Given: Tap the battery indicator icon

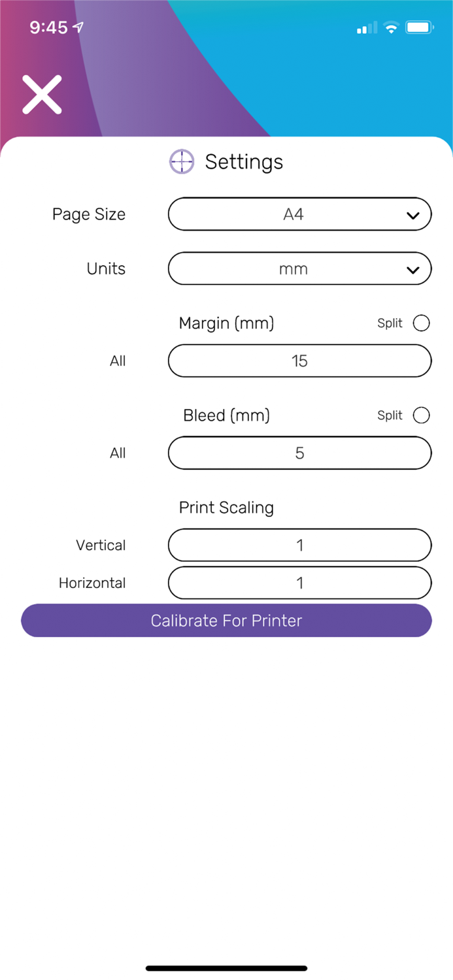Looking at the screenshot, I should coord(418,27).
